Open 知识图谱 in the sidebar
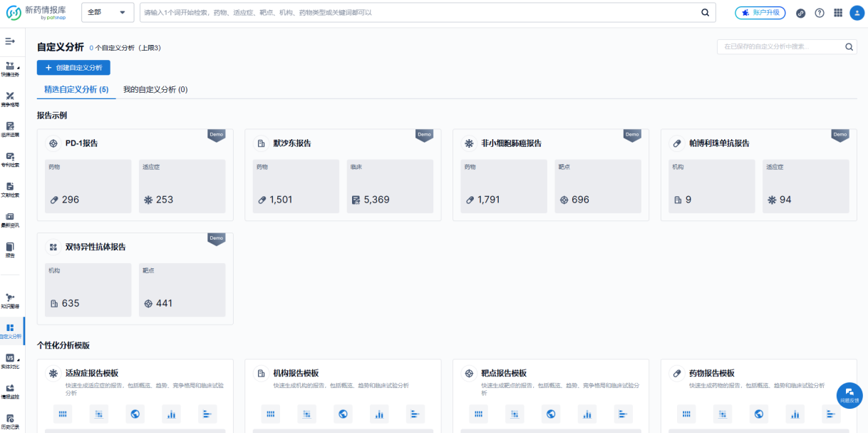Viewport: 868px width, 433px height. click(x=10, y=300)
